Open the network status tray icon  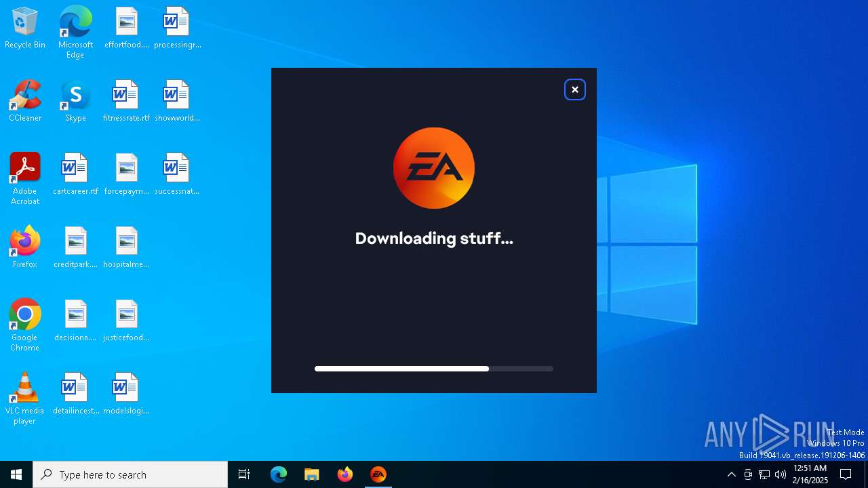pyautogui.click(x=764, y=474)
